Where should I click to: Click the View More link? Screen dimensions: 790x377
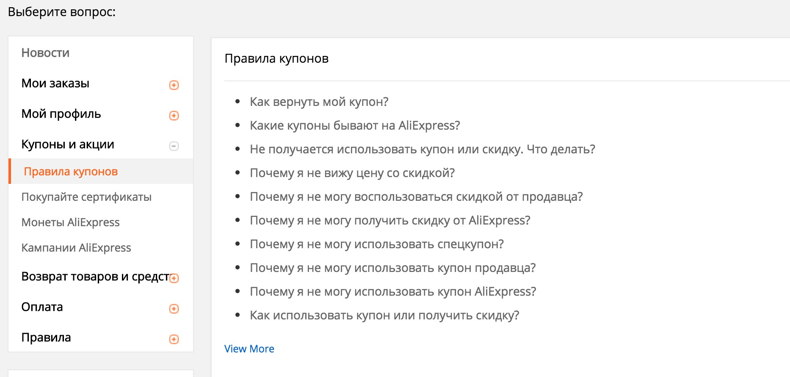(249, 349)
